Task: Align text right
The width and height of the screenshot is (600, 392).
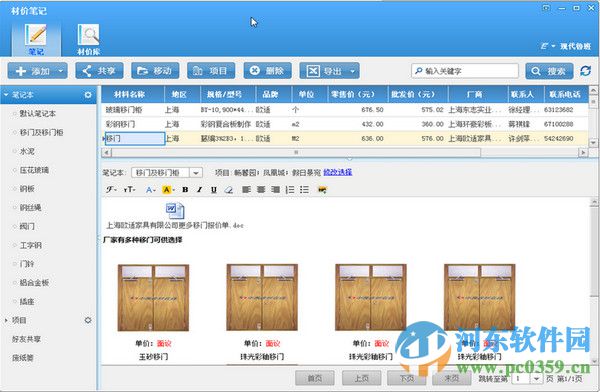Action: pyautogui.click(x=275, y=189)
